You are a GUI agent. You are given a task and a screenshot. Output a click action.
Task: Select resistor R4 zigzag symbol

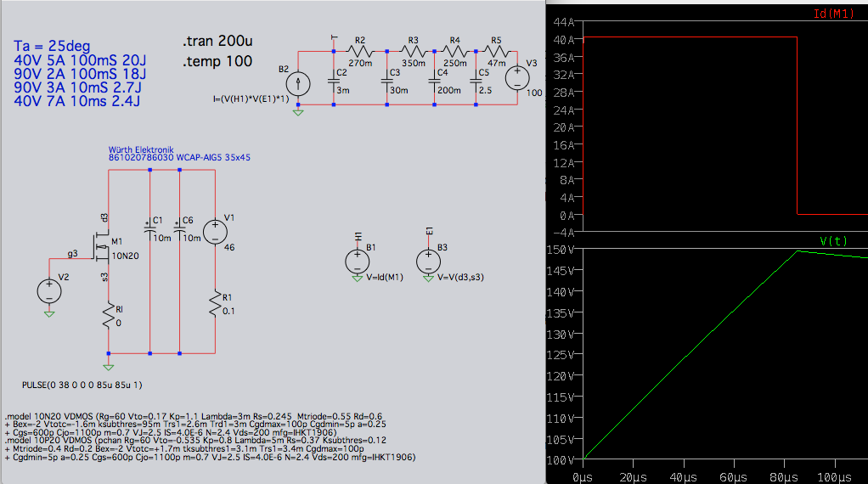pos(455,52)
